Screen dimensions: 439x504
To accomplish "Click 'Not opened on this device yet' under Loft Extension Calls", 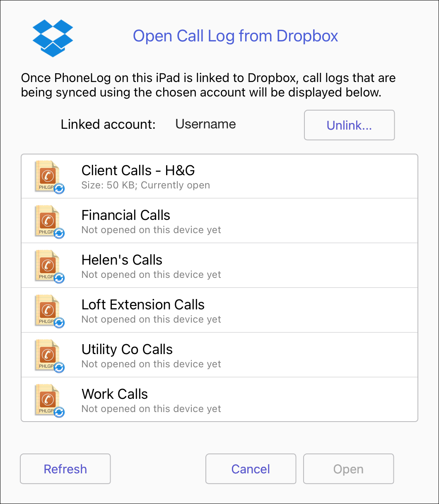I will (x=151, y=319).
